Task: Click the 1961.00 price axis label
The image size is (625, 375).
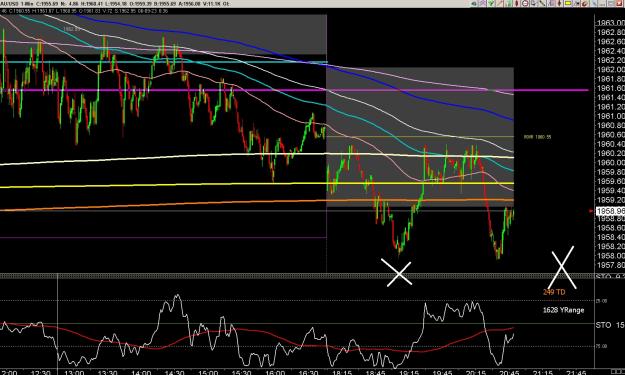Action: pyautogui.click(x=610, y=116)
